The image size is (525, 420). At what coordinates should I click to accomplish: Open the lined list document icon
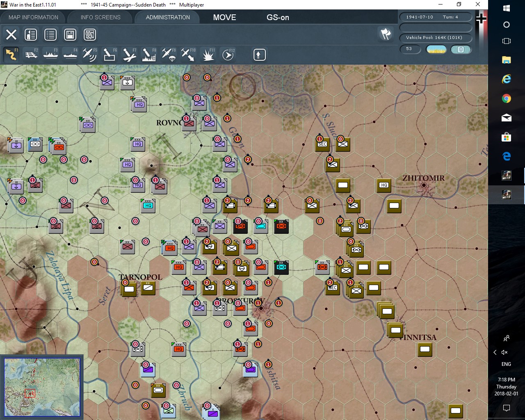50,34
